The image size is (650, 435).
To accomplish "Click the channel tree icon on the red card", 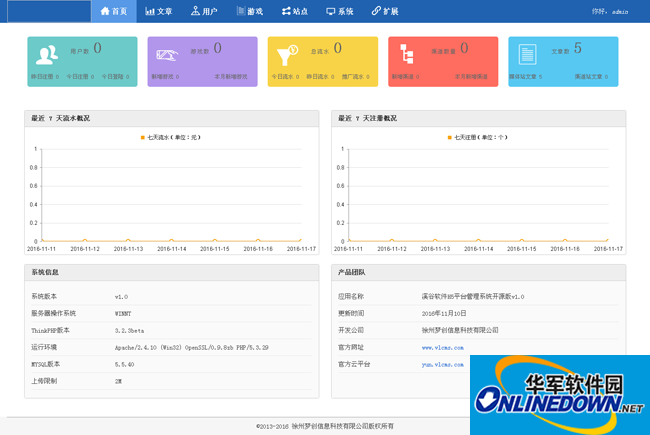I will click(407, 54).
